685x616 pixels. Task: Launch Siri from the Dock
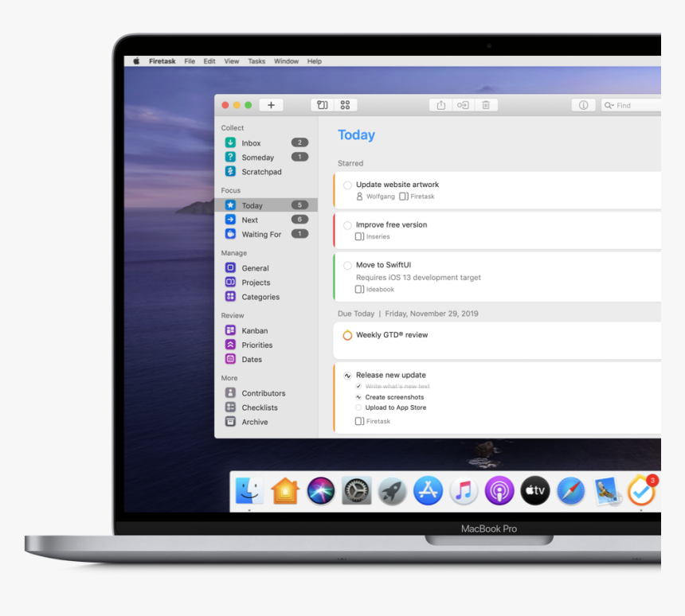321,491
